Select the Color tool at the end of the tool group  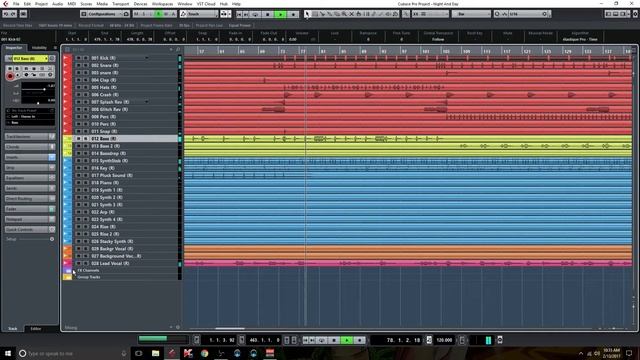pos(396,14)
